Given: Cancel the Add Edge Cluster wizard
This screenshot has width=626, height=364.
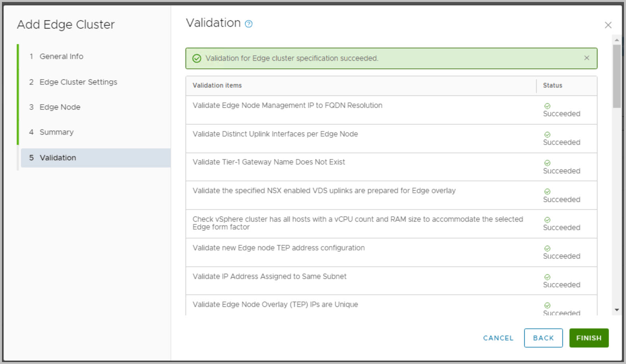Looking at the screenshot, I should (498, 338).
